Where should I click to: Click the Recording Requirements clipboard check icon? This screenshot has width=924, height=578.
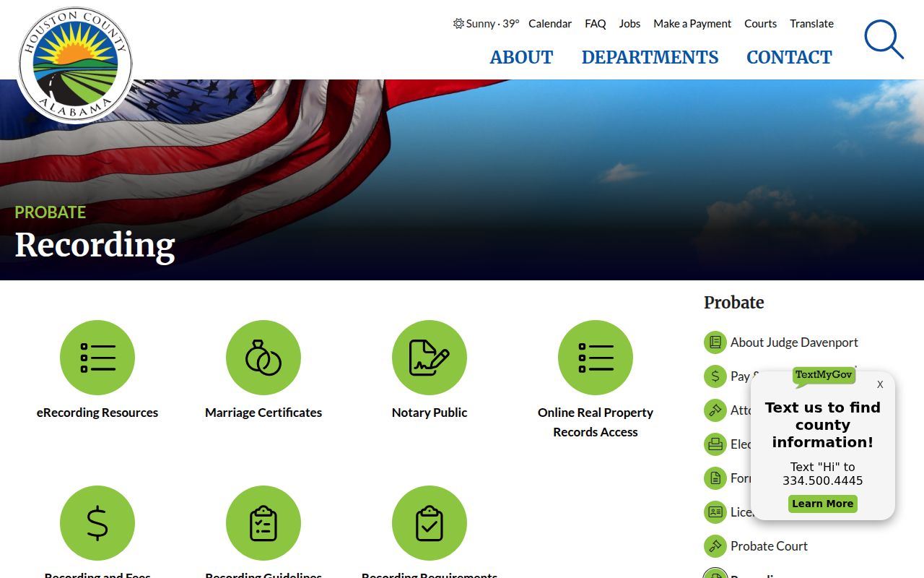[430, 523]
